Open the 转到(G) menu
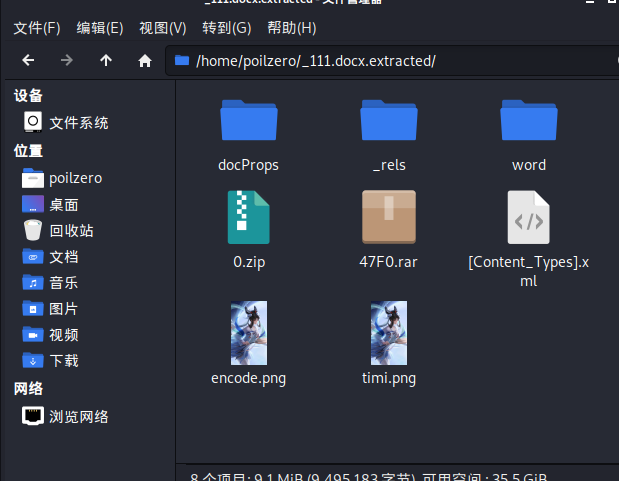 (227, 27)
